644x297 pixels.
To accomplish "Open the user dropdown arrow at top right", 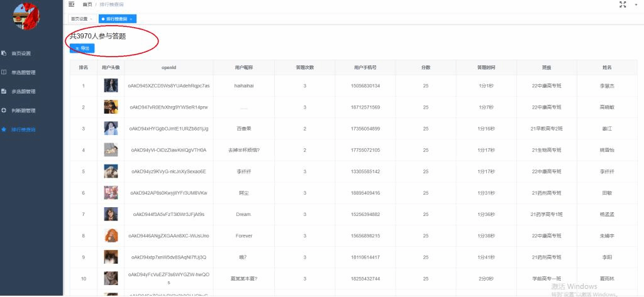I will coord(637,4).
